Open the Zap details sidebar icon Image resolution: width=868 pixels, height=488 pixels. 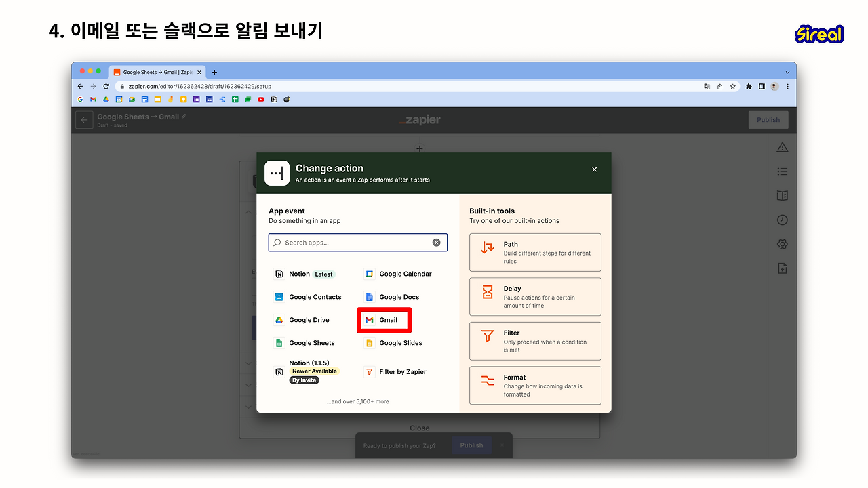pos(782,268)
